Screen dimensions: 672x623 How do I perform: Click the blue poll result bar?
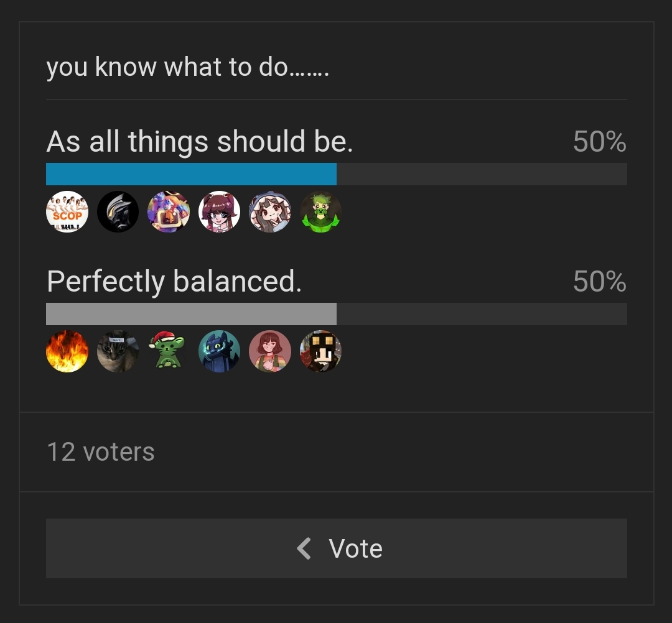click(191, 174)
